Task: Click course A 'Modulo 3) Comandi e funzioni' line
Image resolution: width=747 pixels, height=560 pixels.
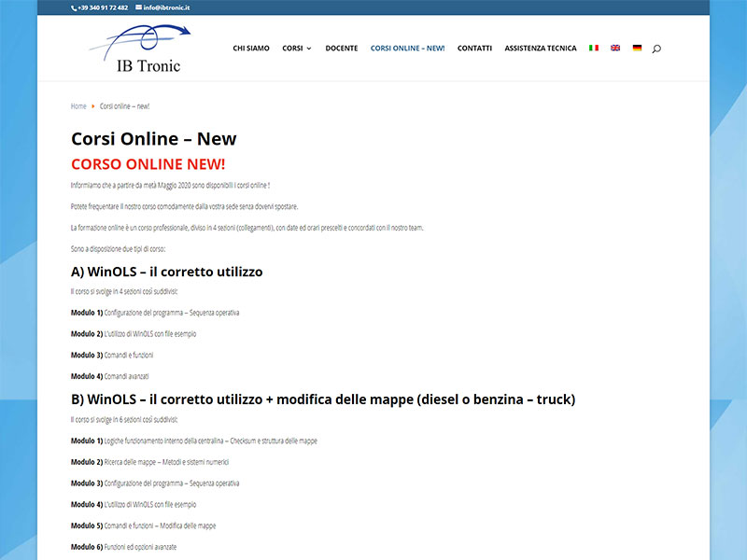Action: tap(112, 356)
